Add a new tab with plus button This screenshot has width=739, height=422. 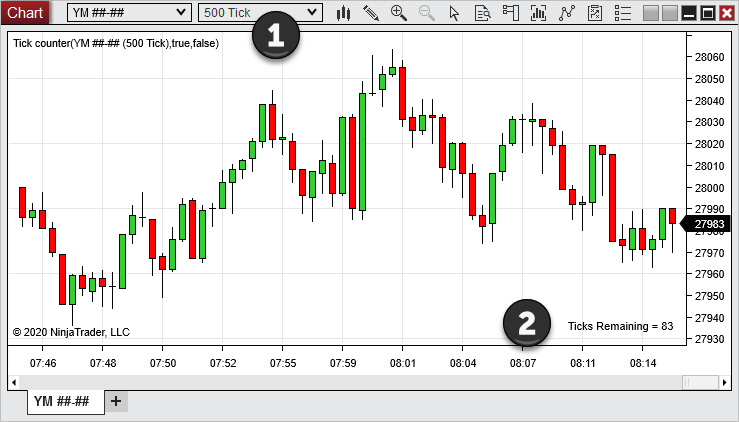(115, 401)
